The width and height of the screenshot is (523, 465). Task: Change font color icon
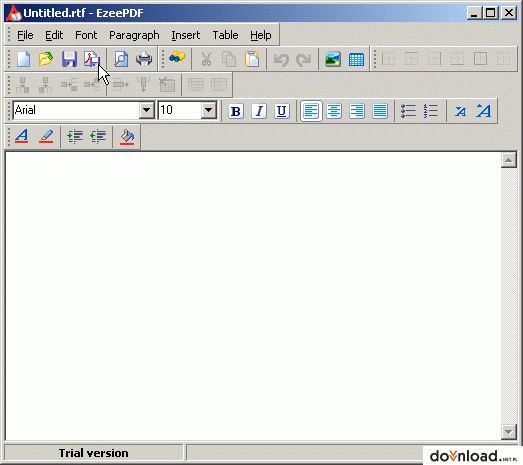(22, 136)
